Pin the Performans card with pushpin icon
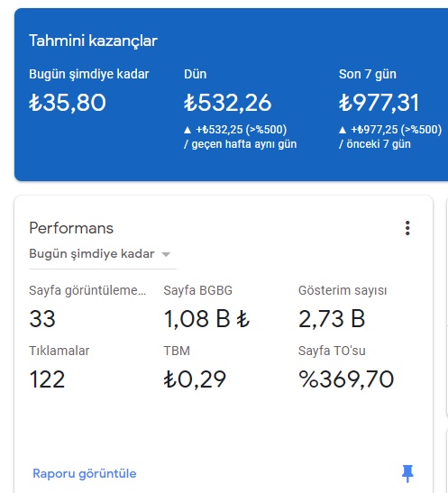 pyautogui.click(x=407, y=473)
